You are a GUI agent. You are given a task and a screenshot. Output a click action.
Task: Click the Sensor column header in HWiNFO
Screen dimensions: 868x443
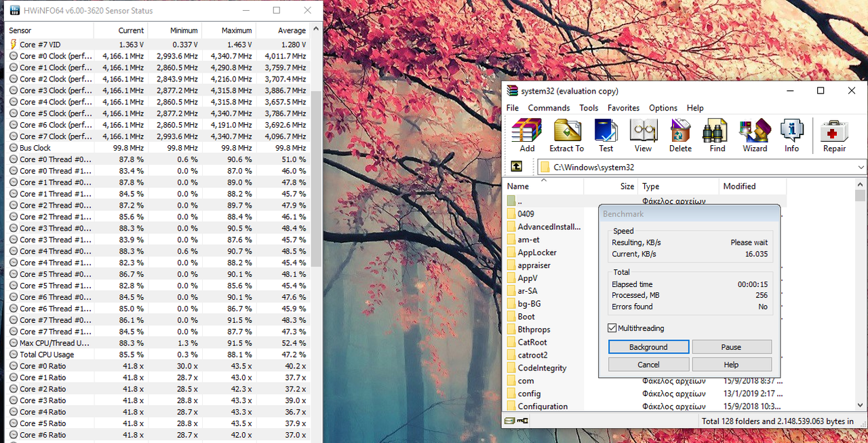point(50,31)
